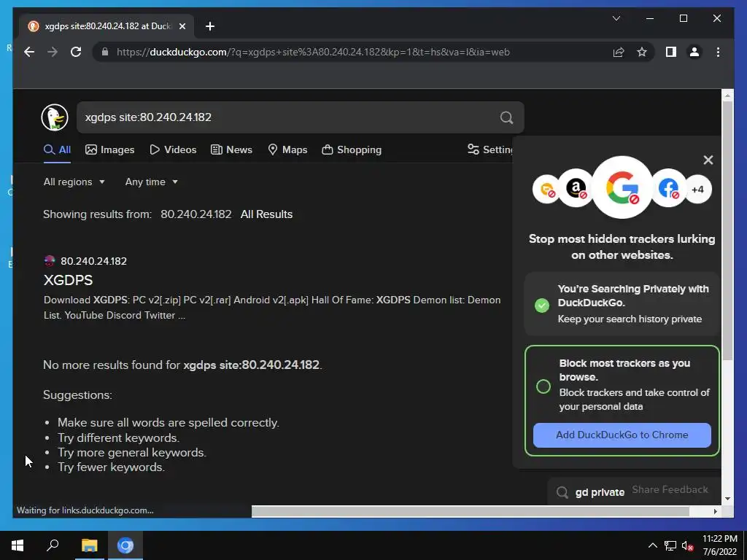Viewport: 747px width, 560px height.
Task: Click the +4 more trackers badge
Action: point(697,190)
